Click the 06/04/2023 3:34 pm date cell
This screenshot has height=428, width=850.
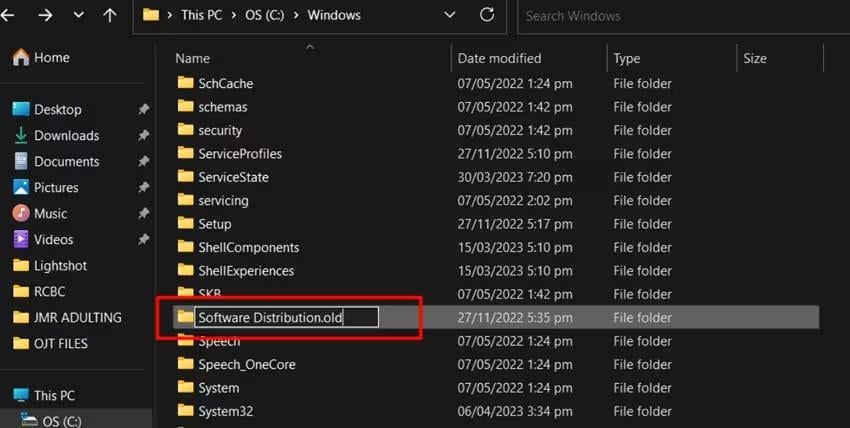click(515, 411)
